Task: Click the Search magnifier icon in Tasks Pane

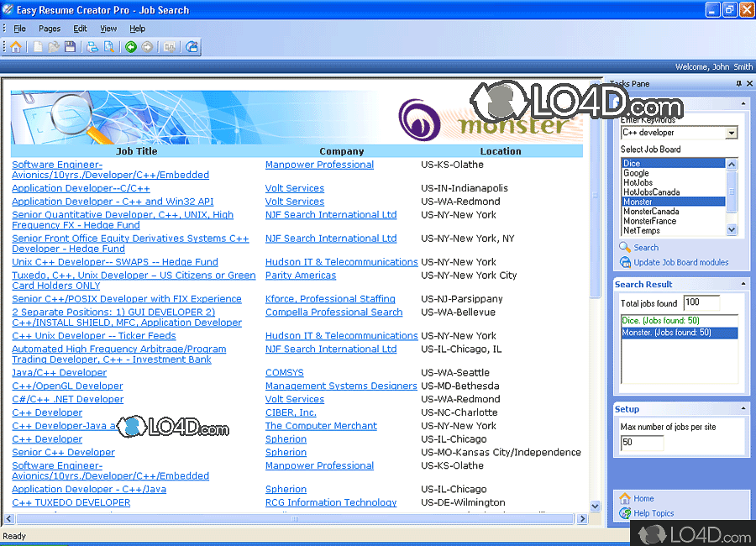Action: click(625, 248)
